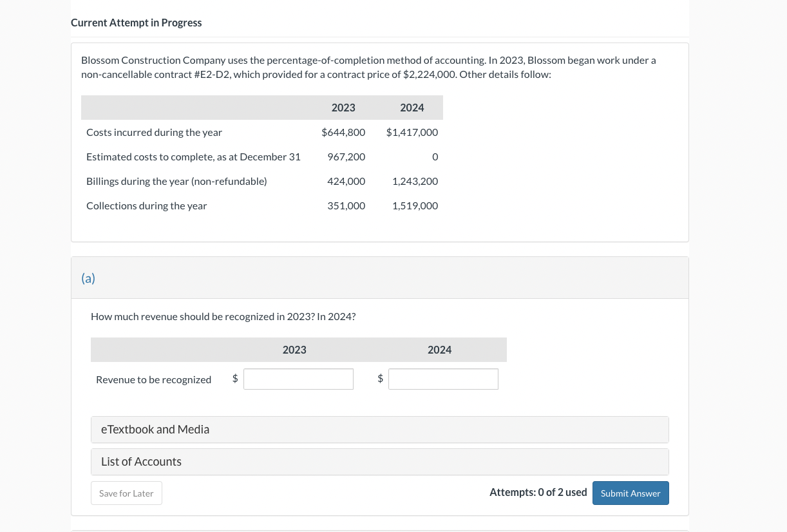
Task: Click the $1,417,000 cost value
Action: 412,133
